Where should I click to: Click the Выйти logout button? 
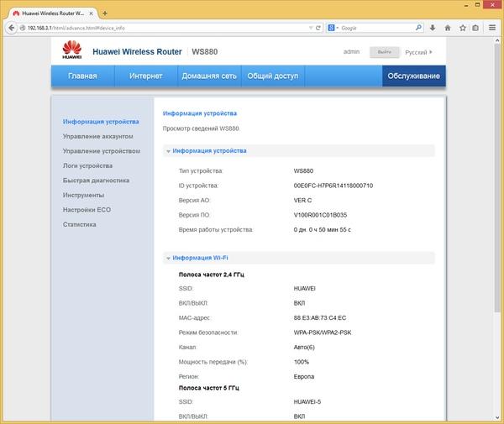[x=385, y=52]
